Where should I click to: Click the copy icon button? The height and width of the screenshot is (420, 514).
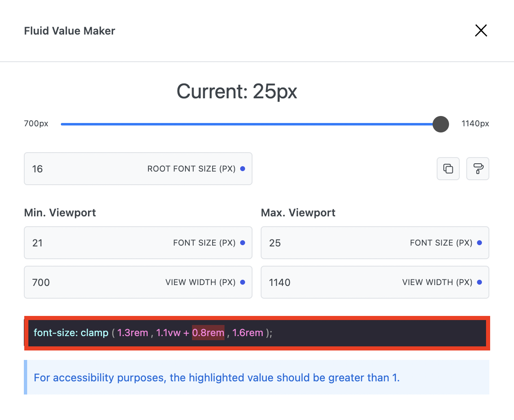448,169
